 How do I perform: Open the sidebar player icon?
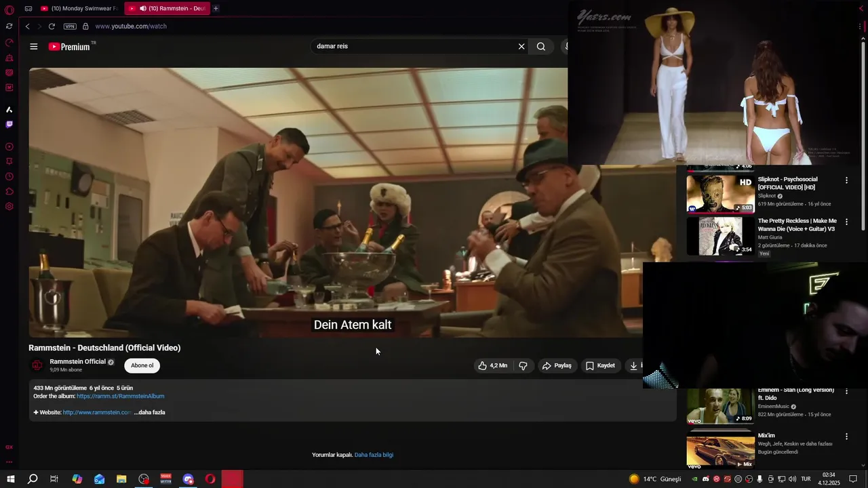9,146
